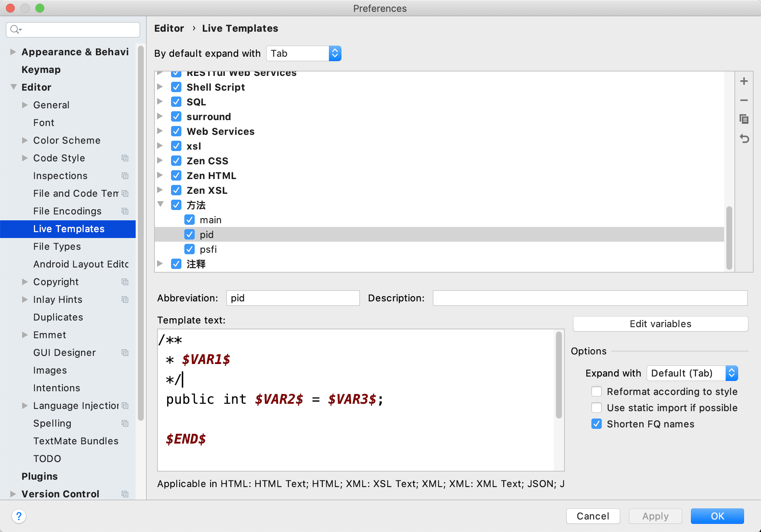
Task: Click project-level icon beside Inspections
Action: click(125, 176)
